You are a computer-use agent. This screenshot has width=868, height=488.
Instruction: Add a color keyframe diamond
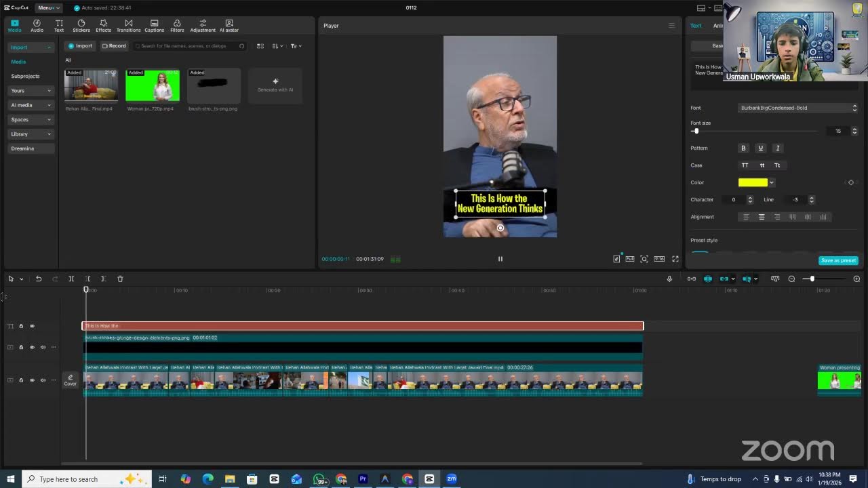851,182
